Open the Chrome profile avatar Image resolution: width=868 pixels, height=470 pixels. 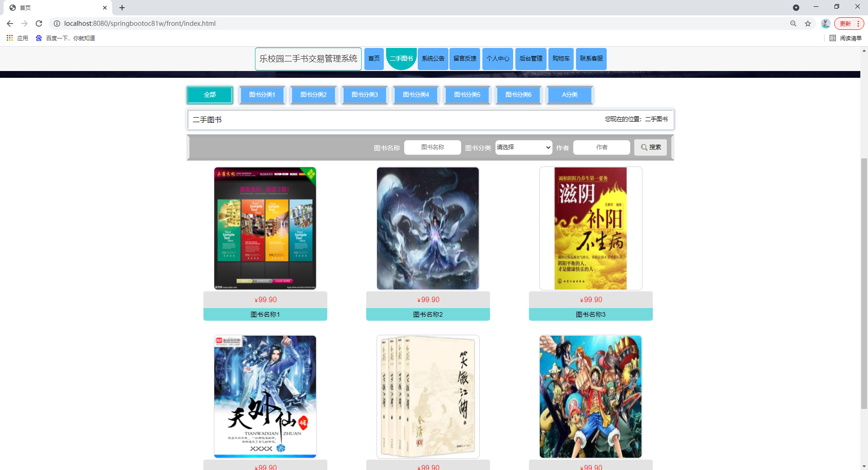point(826,24)
